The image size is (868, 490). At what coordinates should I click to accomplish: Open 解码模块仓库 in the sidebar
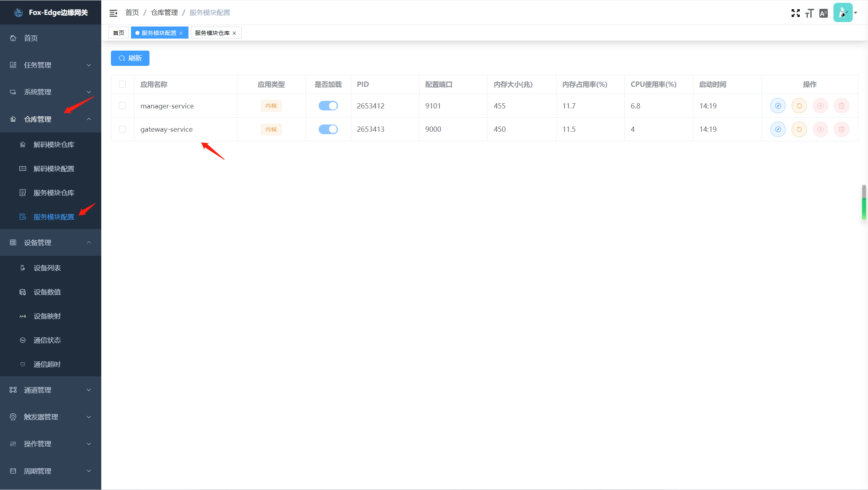[x=51, y=145]
